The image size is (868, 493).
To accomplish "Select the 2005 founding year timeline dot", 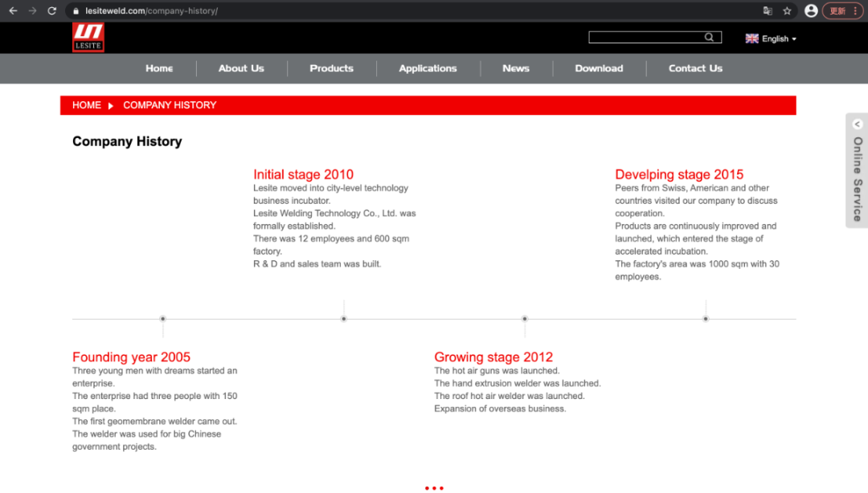I will tap(163, 319).
